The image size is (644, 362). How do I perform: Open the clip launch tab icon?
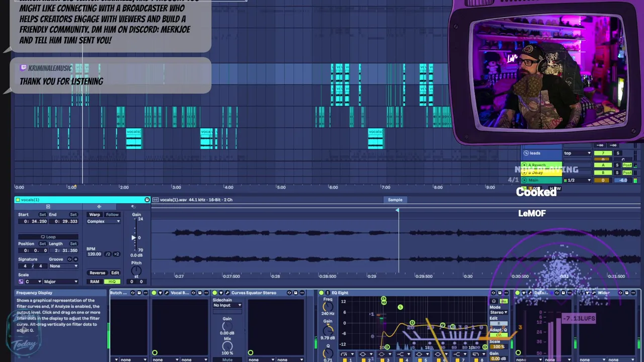tap(48, 207)
